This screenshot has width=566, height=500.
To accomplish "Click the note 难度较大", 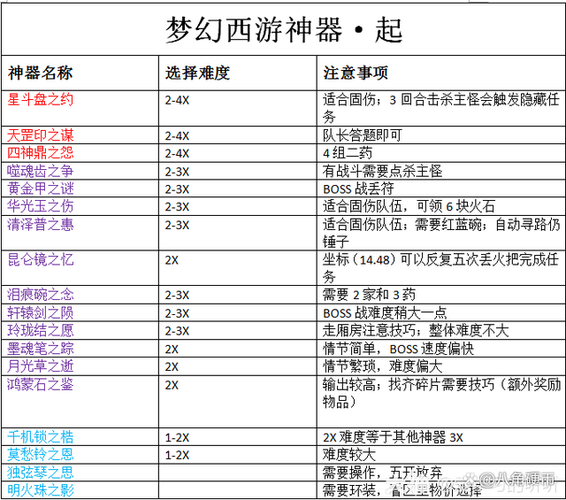I will (x=349, y=455).
